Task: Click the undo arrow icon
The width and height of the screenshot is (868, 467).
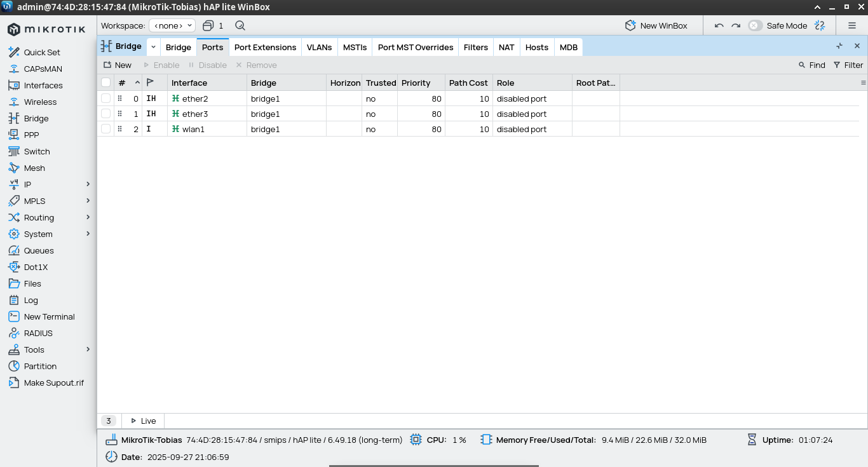Action: [719, 25]
